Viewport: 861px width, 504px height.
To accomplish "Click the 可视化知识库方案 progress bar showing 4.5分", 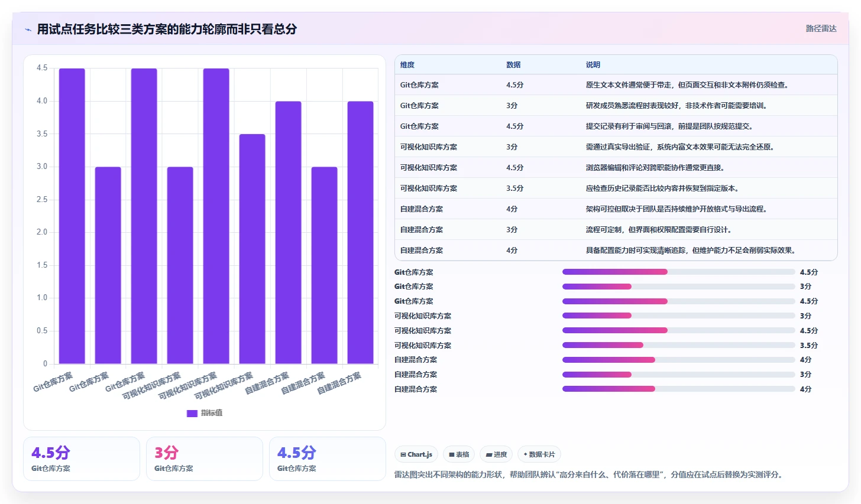I will coord(679,330).
